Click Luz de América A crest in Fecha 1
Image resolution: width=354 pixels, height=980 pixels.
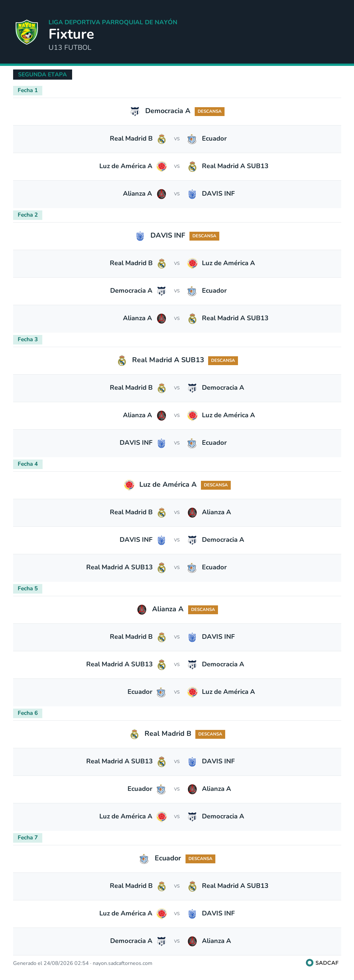(x=162, y=166)
